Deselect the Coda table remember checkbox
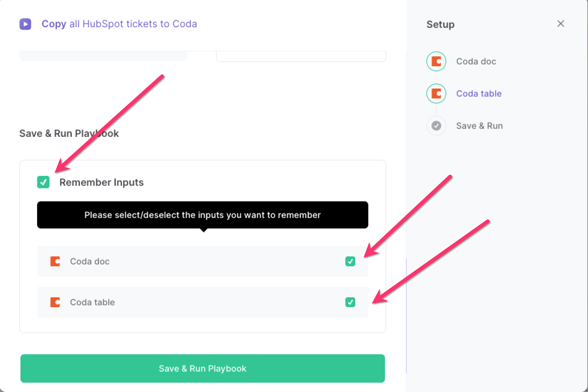 pyautogui.click(x=350, y=302)
